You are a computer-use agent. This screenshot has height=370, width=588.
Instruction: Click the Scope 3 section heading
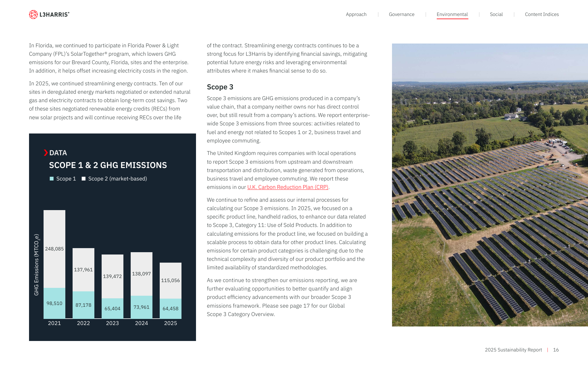point(220,87)
